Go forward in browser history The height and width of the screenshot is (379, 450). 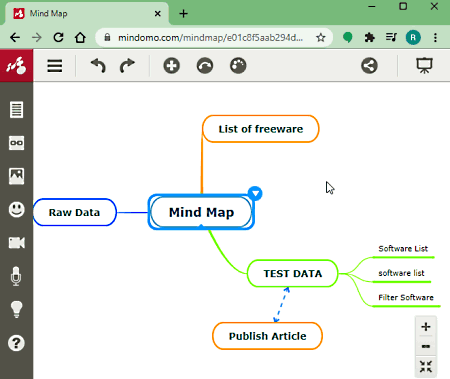[x=37, y=37]
